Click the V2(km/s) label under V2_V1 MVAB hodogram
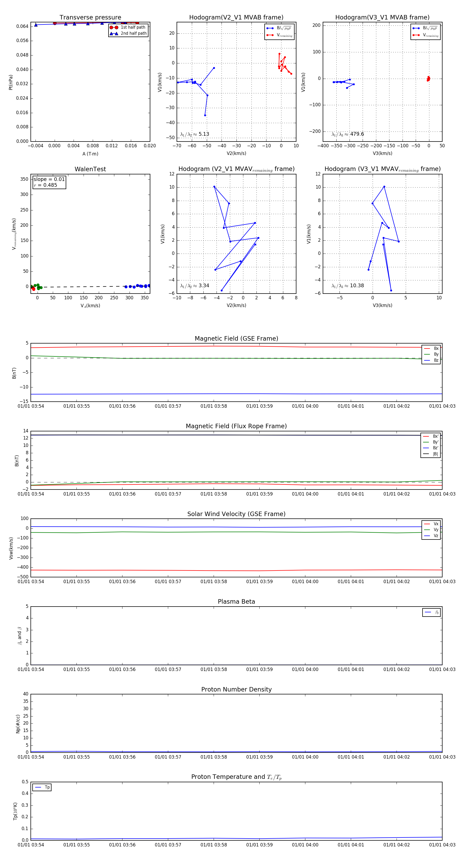The height and width of the screenshot is (868, 473). pyautogui.click(x=236, y=153)
